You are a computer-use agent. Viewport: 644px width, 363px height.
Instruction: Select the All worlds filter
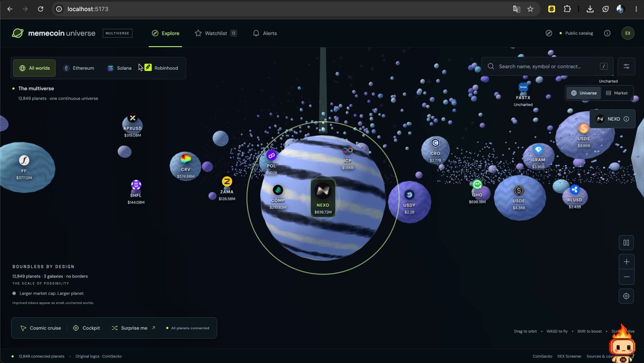click(34, 68)
